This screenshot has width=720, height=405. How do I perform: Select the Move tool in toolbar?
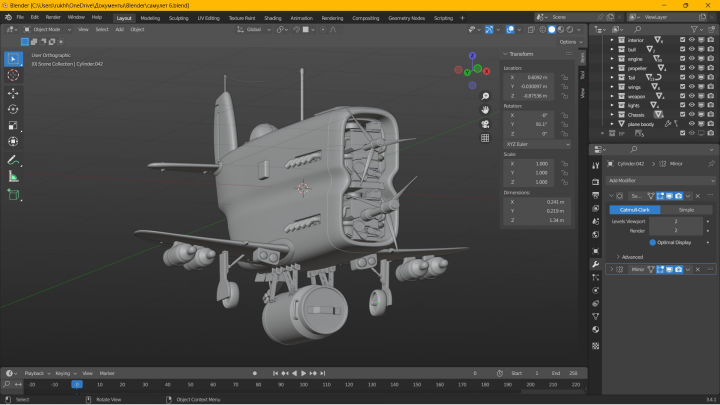tap(13, 93)
